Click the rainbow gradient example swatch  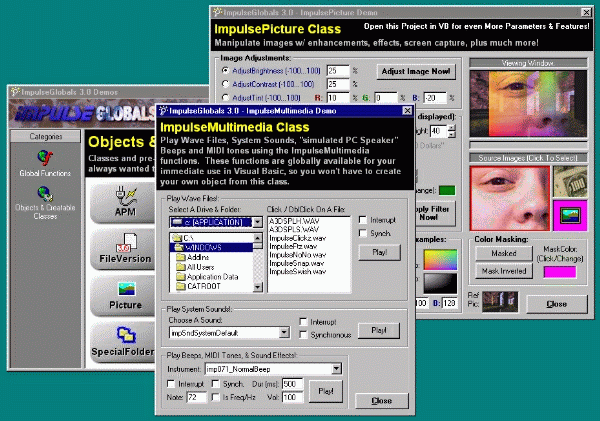(x=440, y=260)
